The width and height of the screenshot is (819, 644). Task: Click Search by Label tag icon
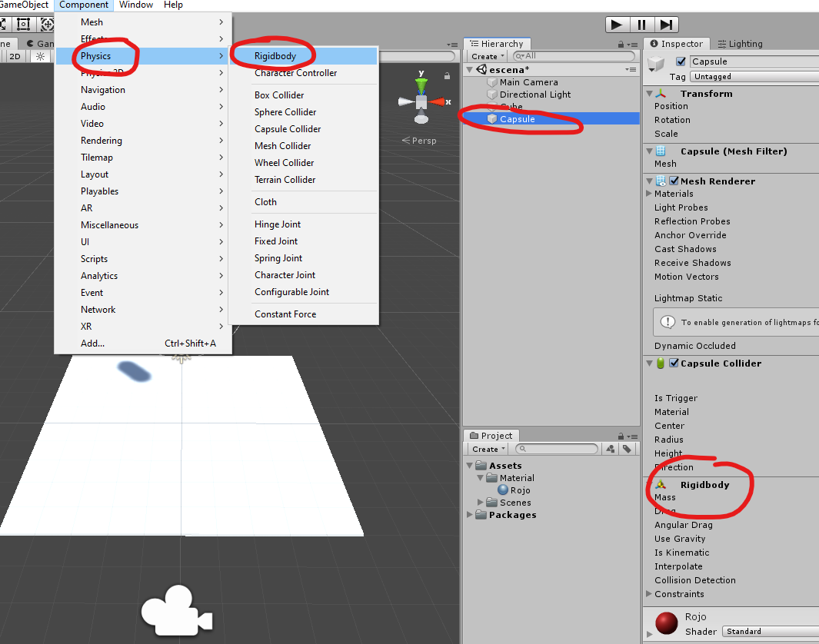[x=628, y=449]
